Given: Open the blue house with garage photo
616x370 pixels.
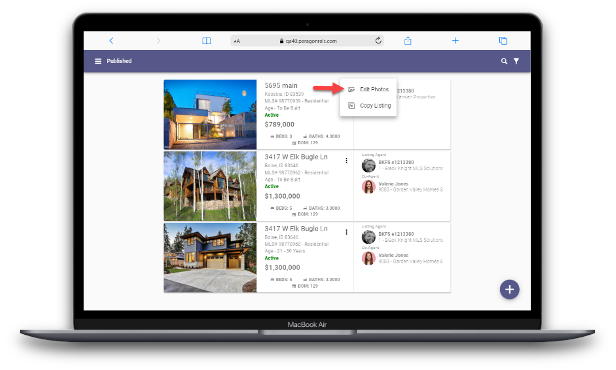Looking at the screenshot, I should click(x=210, y=258).
